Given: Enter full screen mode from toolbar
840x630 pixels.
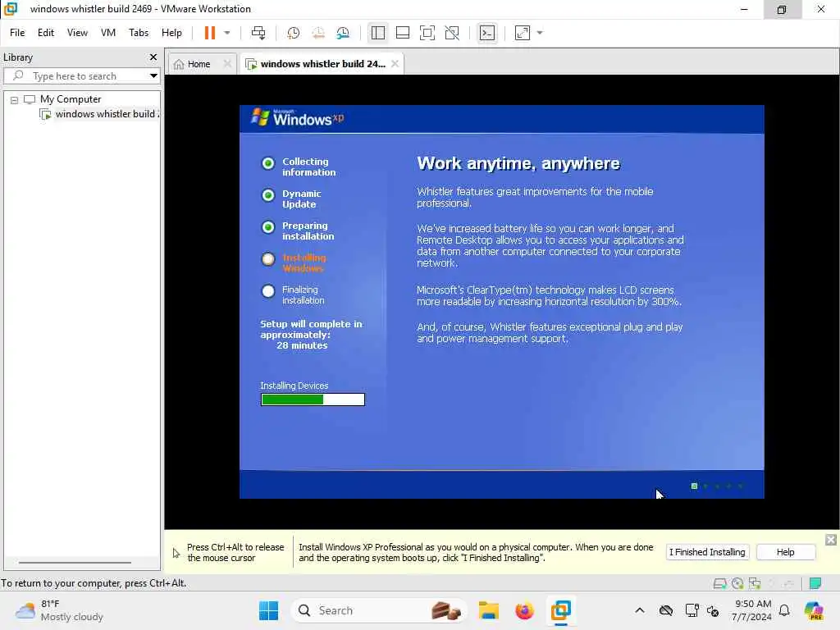Looking at the screenshot, I should [x=427, y=33].
